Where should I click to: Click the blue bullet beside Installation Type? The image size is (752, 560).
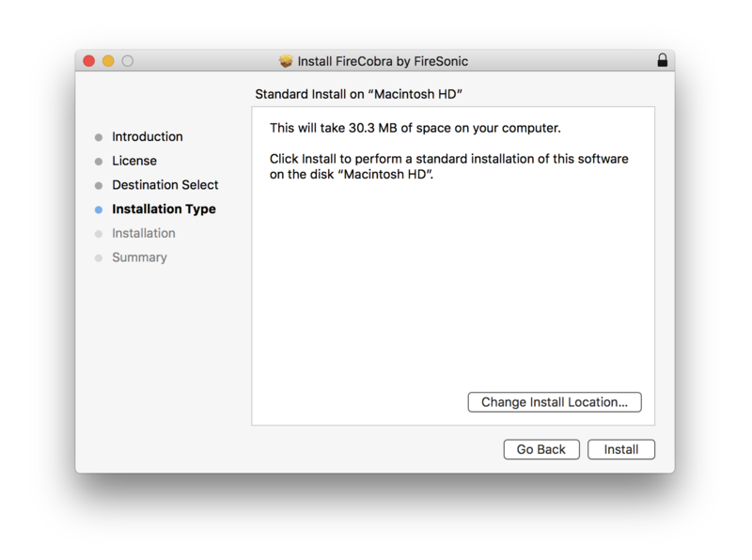point(99,210)
